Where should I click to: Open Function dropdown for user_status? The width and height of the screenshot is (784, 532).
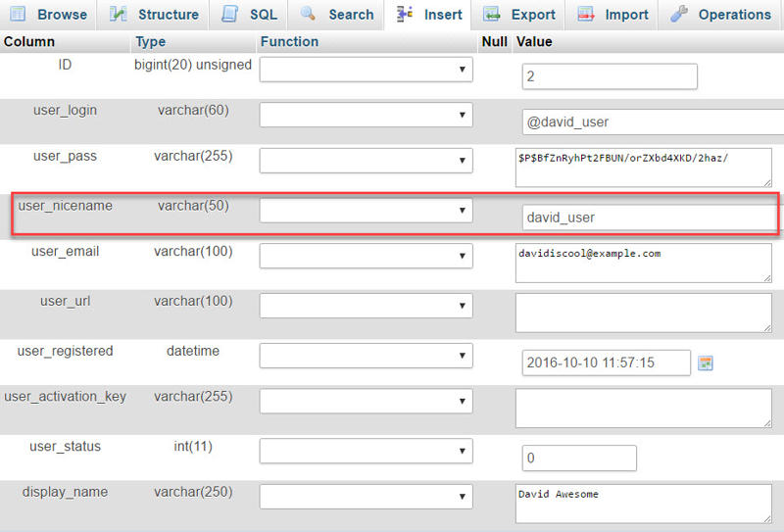coord(366,451)
